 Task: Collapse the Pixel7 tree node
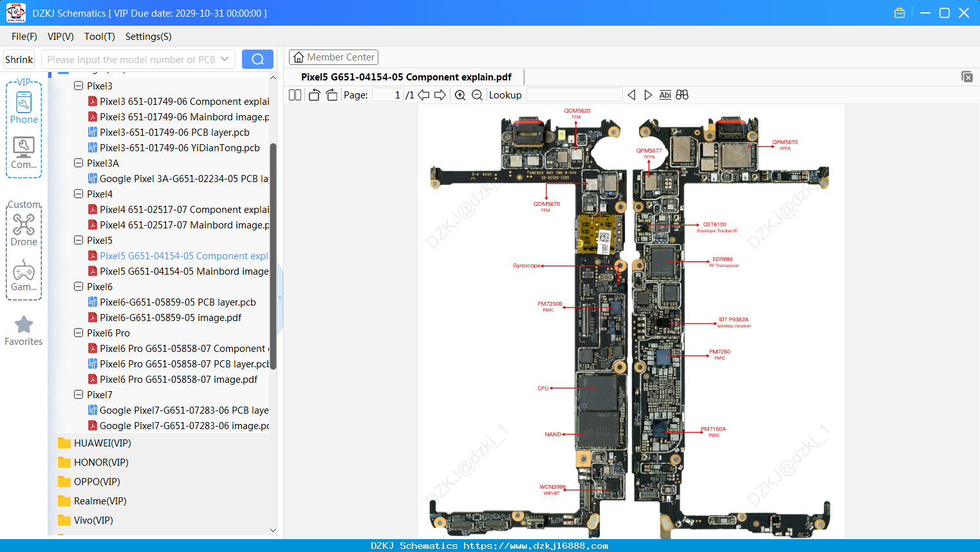[79, 395]
